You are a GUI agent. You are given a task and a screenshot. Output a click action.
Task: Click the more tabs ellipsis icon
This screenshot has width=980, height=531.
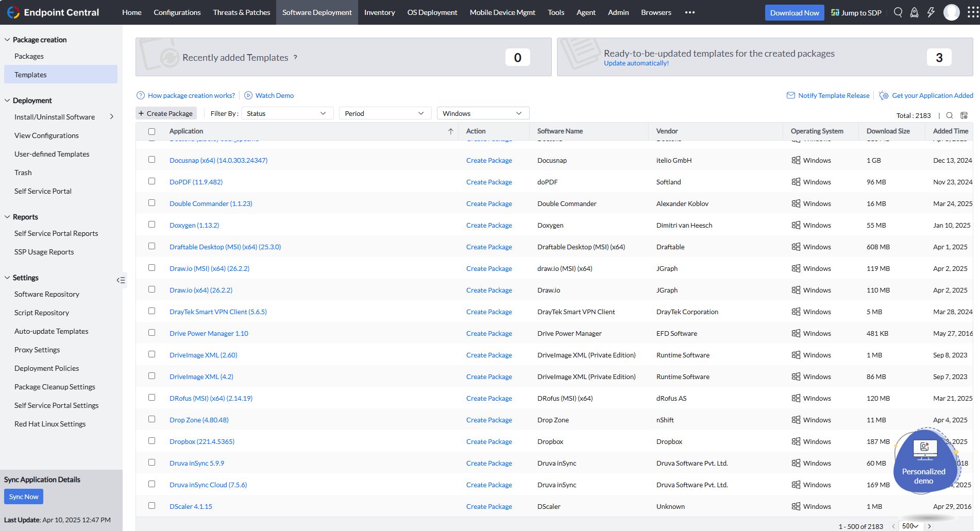coord(690,12)
